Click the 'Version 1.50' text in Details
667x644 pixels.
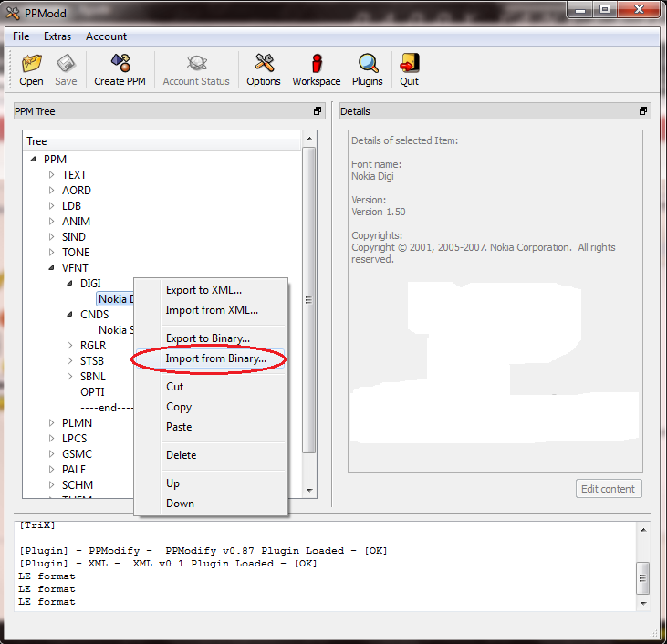point(378,212)
